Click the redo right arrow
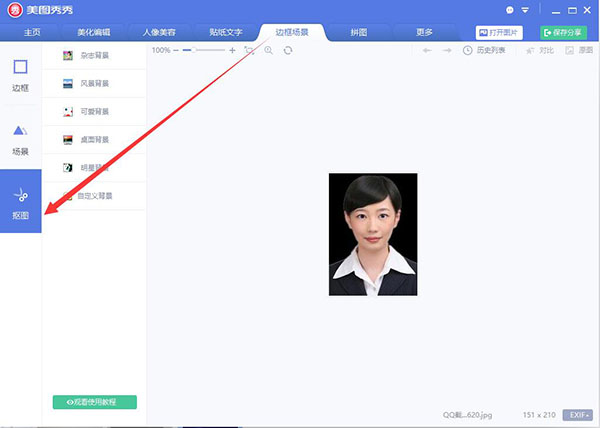This screenshot has width=600, height=428. pyautogui.click(x=447, y=50)
